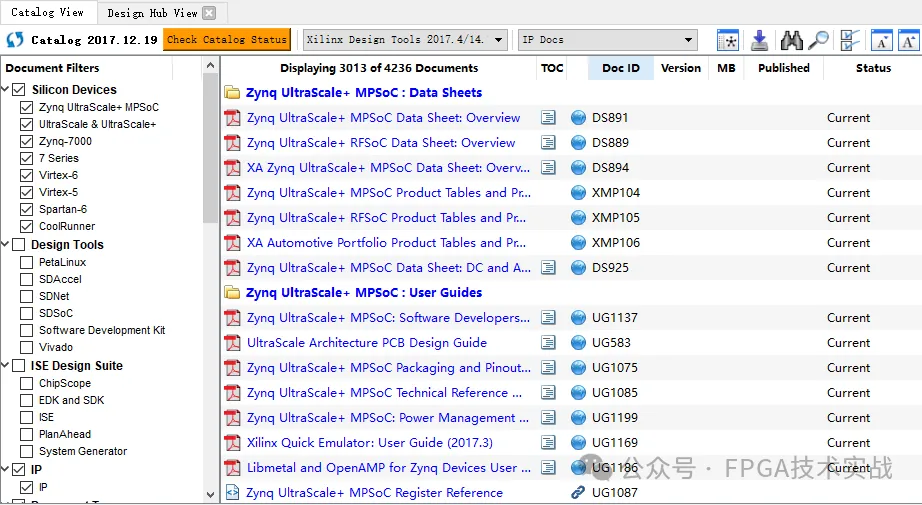Click the decrease font size icon
The height and width of the screenshot is (505, 922).
[x=881, y=40]
